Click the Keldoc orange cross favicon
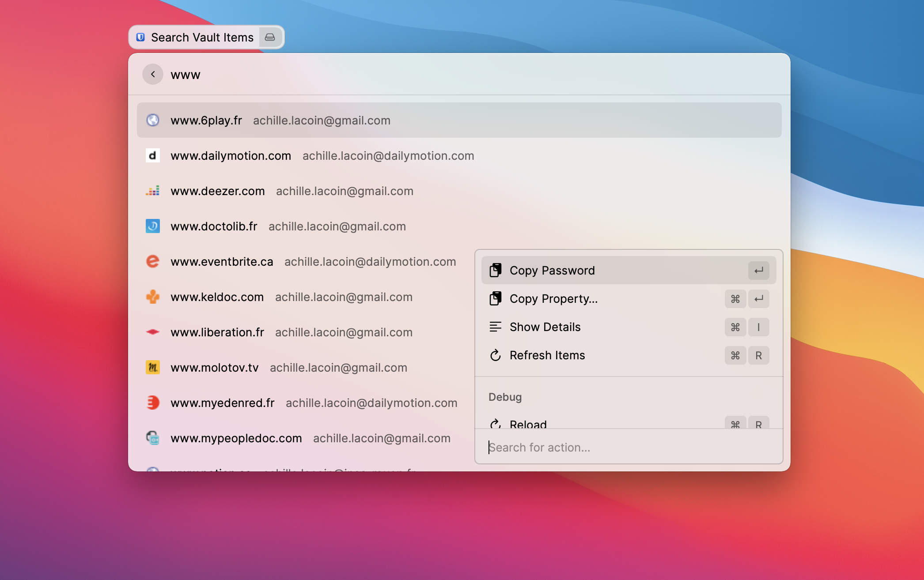 coord(152,297)
